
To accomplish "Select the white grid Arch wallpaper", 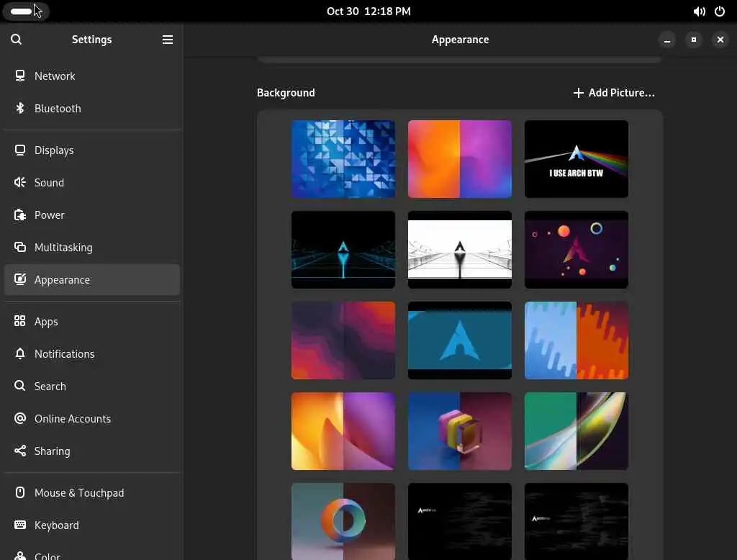I will click(460, 250).
